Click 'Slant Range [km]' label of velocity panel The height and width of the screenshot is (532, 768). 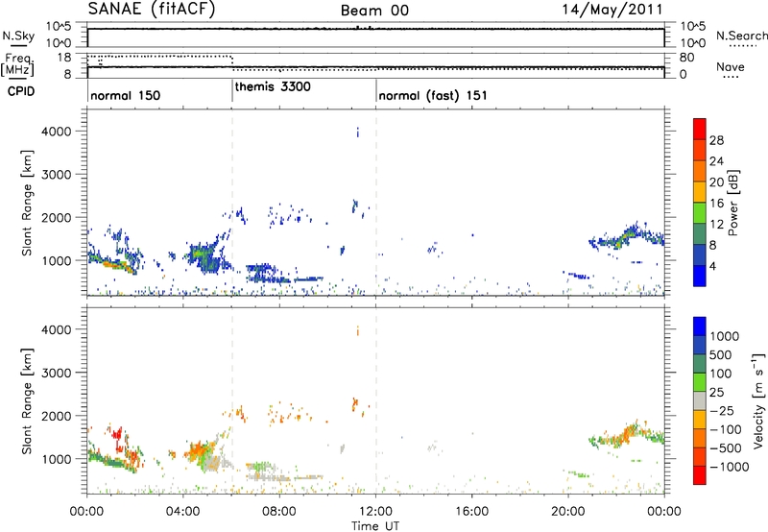pyautogui.click(x=27, y=401)
